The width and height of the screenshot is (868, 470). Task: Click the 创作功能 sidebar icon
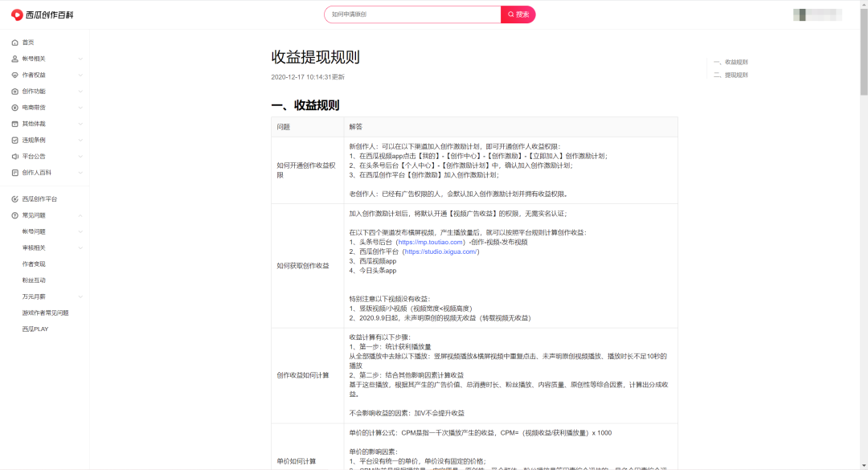[x=15, y=92]
